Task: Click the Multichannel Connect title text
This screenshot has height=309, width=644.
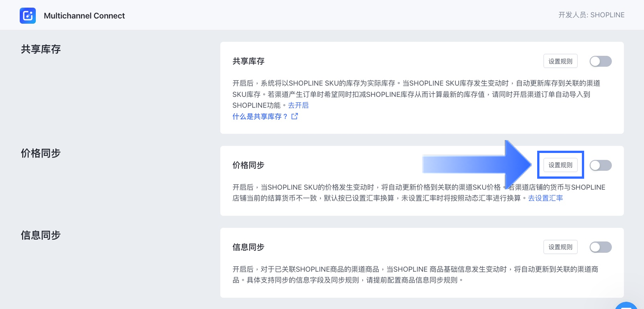Action: [84, 16]
